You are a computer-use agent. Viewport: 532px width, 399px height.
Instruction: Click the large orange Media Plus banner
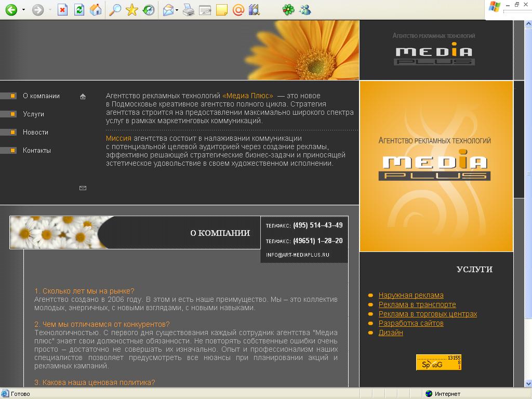tap(436, 166)
